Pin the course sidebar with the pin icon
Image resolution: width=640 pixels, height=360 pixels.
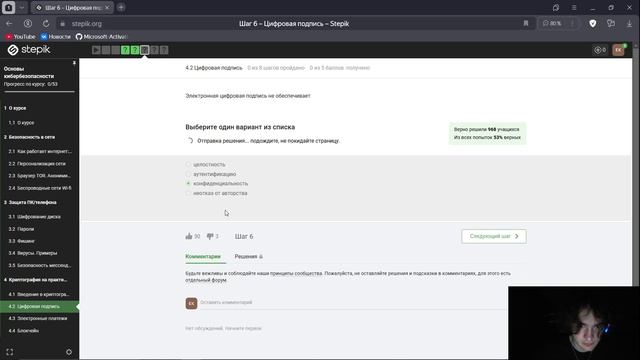click(74, 63)
